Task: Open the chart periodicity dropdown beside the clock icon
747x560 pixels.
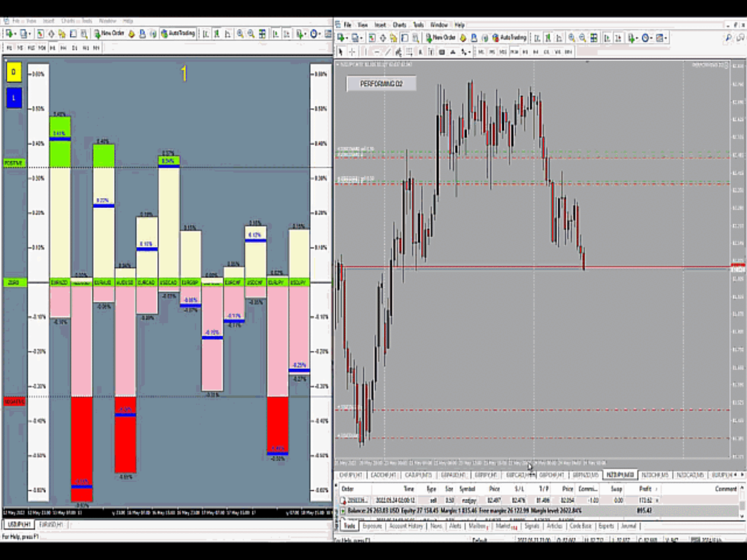Action: tap(651, 38)
